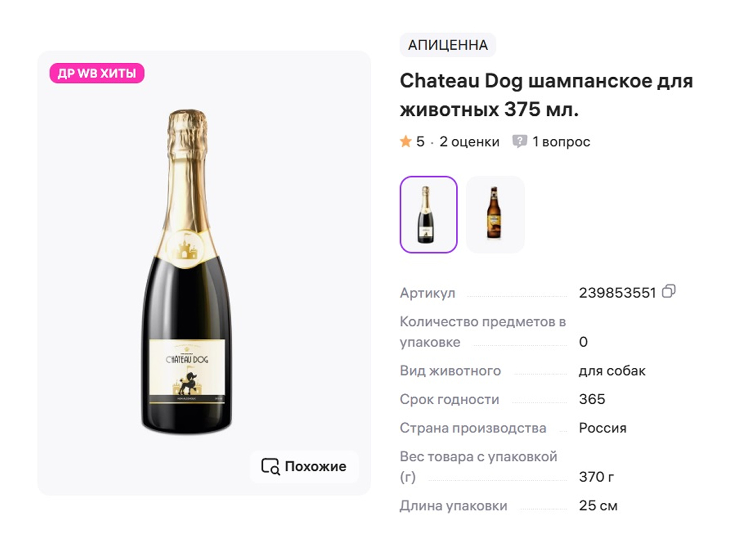
Task: Click the pink ДР WB ХИТЫ badge
Action: click(x=97, y=73)
